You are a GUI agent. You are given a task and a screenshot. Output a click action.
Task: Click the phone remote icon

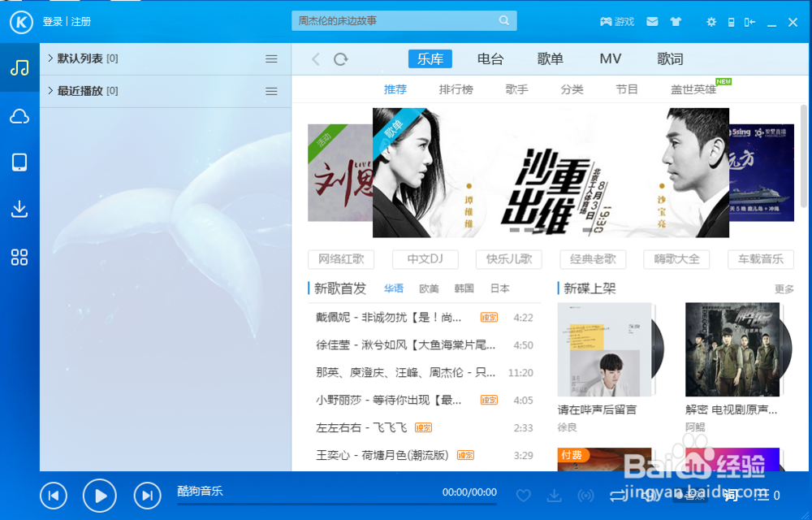[x=732, y=22]
